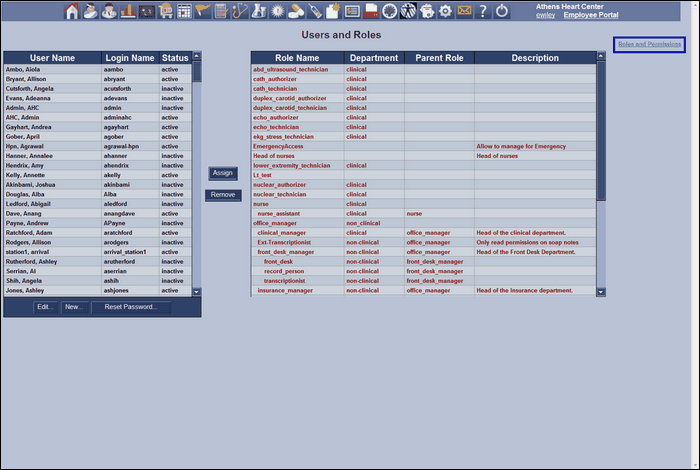Click the syringe icon

point(315,11)
